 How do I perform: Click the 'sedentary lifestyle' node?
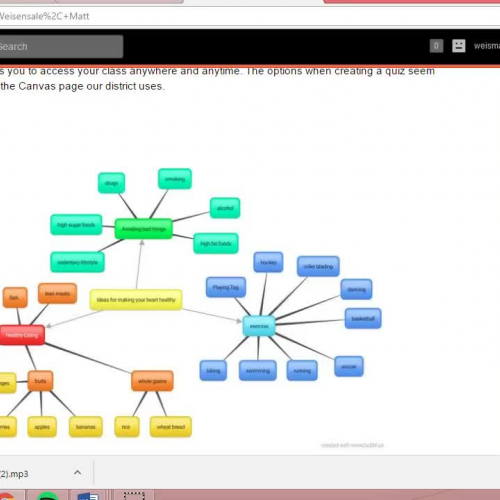pos(77,262)
